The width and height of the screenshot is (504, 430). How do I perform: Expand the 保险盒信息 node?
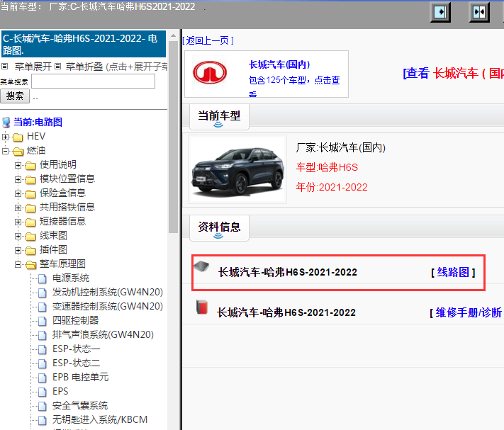(18, 193)
